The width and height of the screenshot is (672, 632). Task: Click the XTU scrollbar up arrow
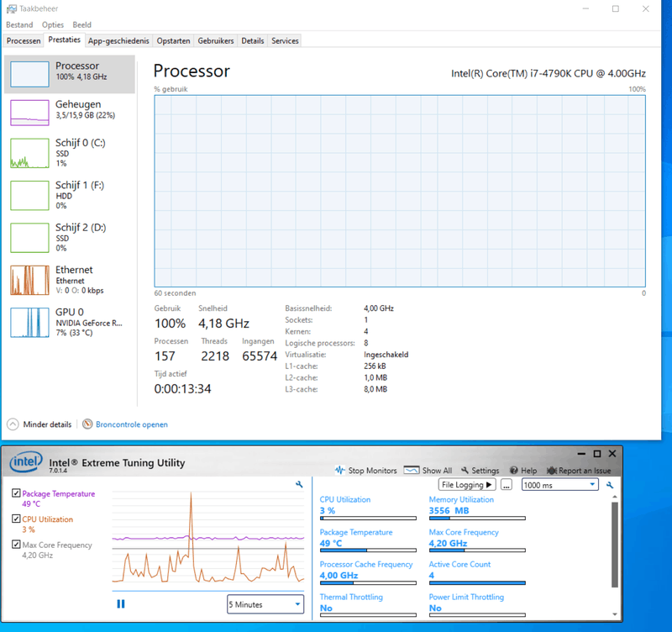[x=615, y=497]
